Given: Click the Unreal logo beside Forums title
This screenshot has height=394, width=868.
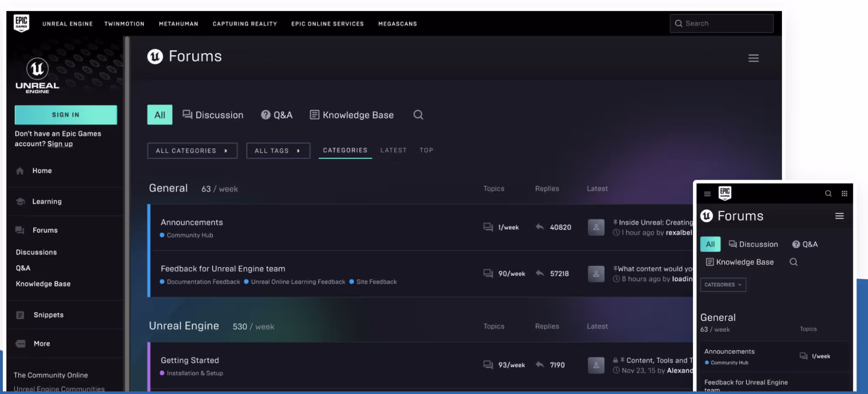Looking at the screenshot, I should (155, 56).
